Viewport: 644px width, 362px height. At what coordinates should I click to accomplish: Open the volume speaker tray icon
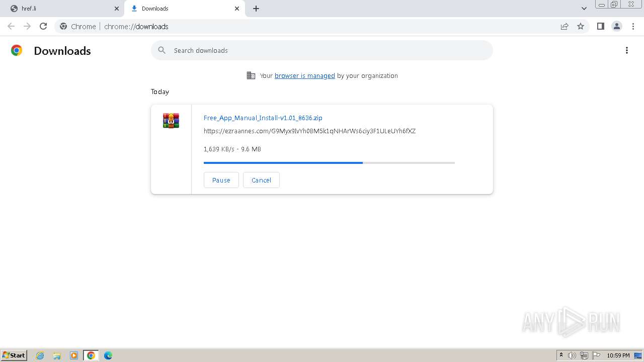[x=572, y=355]
